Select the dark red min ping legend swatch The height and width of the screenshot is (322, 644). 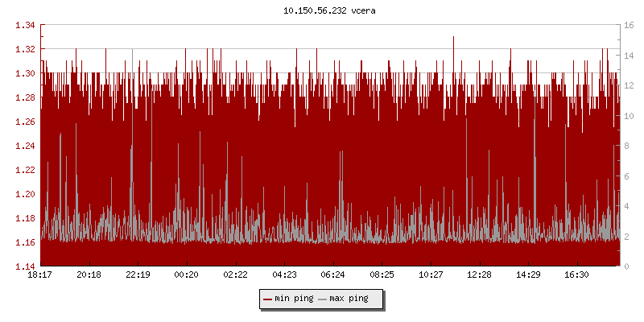click(x=267, y=299)
